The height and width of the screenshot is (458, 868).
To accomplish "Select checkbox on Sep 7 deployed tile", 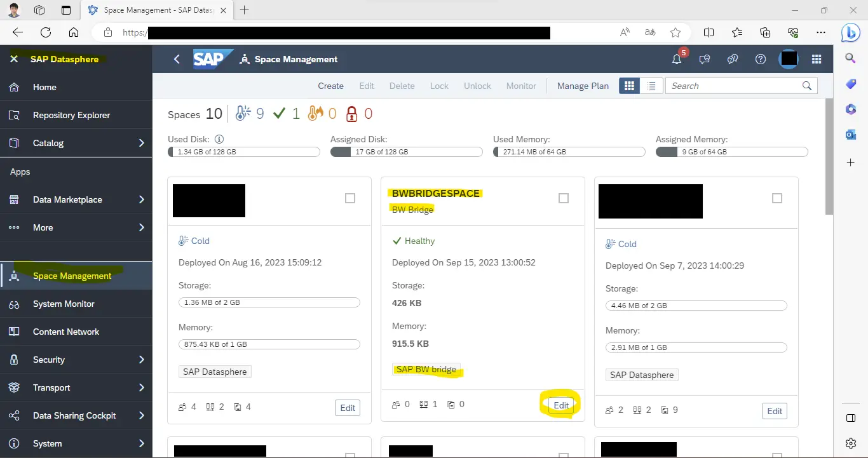I will tap(777, 198).
